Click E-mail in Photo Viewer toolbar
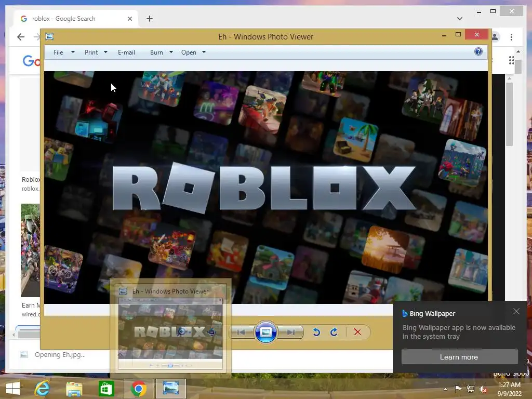The width and height of the screenshot is (532, 399). [126, 52]
